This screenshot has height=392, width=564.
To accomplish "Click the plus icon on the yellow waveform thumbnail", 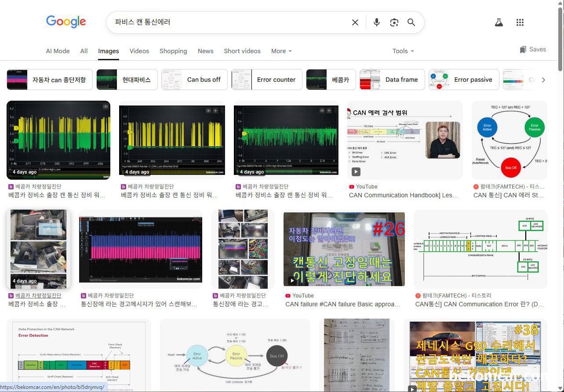I will 215,110.
